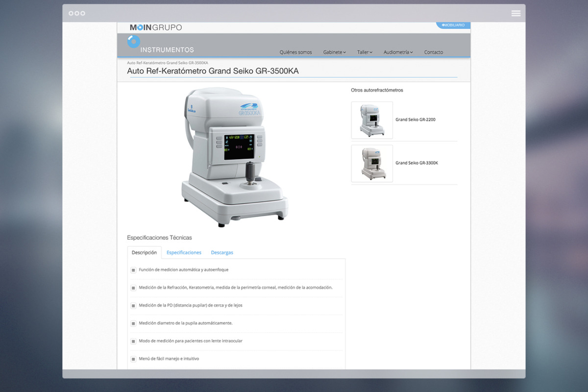Switch to the Descargas tab
The height and width of the screenshot is (392, 588).
click(222, 252)
